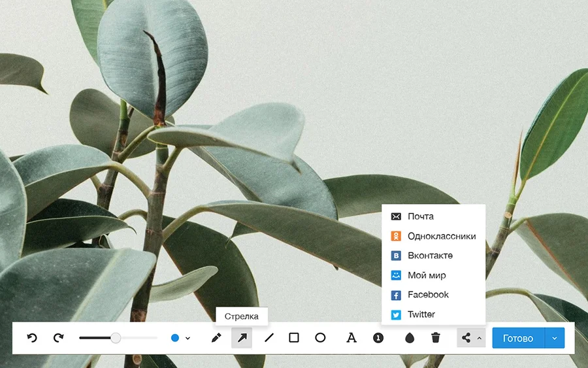The height and width of the screenshot is (368, 588).
Task: Share to Одноклассники
Action: (441, 236)
